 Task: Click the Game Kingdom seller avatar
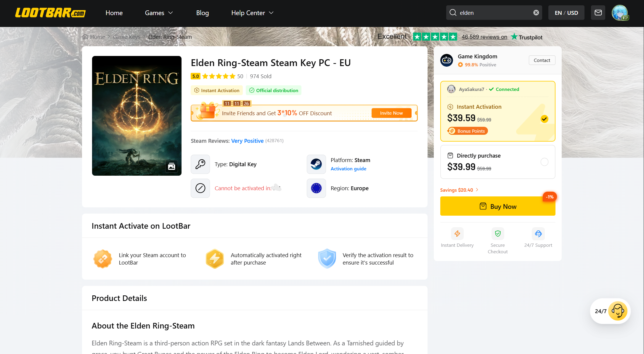[x=447, y=60]
